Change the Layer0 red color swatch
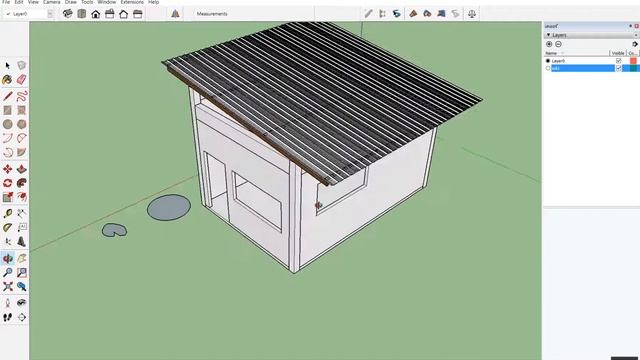Image resolution: width=640 pixels, height=360 pixels. tap(633, 61)
